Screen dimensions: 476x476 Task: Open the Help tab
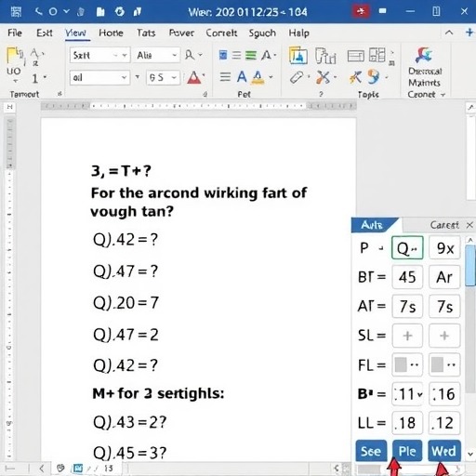tap(299, 33)
